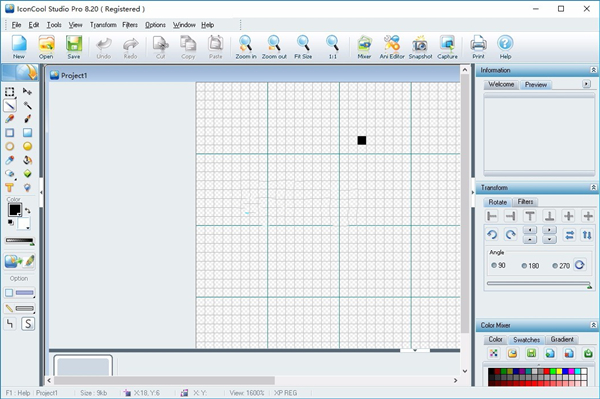Viewport: 600px width, 399px height.
Task: Reset colors to default black and white
Action: click(x=11, y=223)
